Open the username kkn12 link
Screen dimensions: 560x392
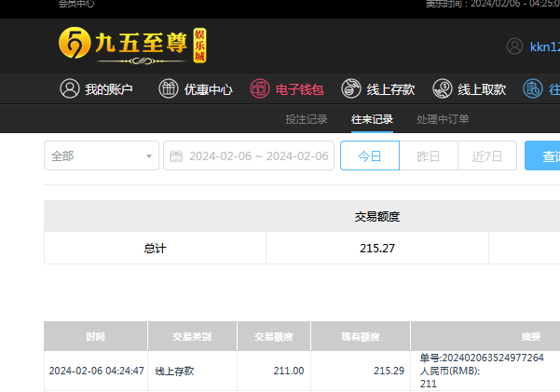pos(545,47)
